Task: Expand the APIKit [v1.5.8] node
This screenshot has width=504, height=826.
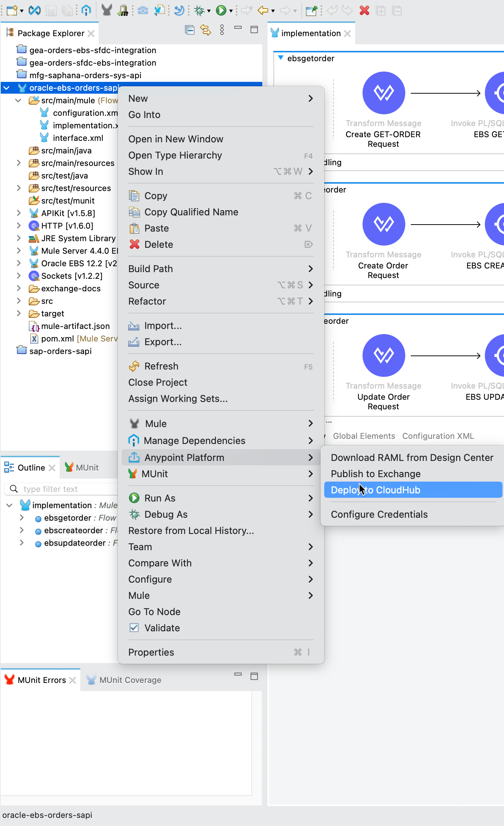Action: [18, 213]
